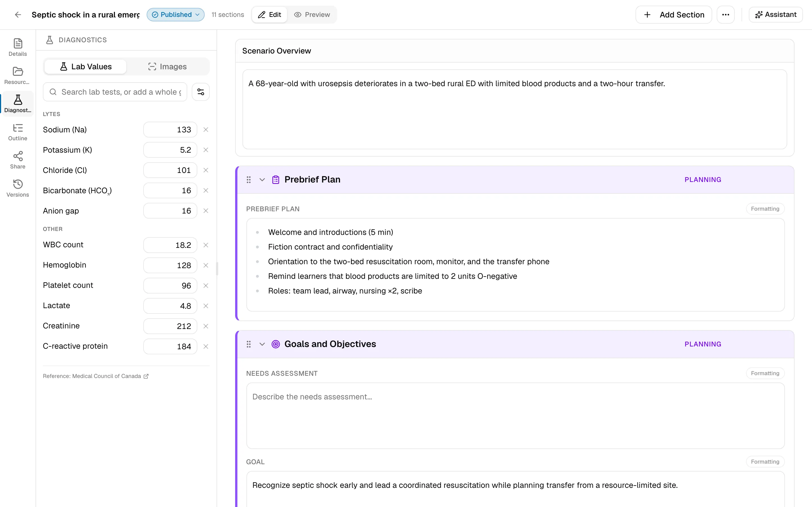This screenshot has height=507, width=812.
Task: Open the three-dot more options menu
Action: click(725, 14)
